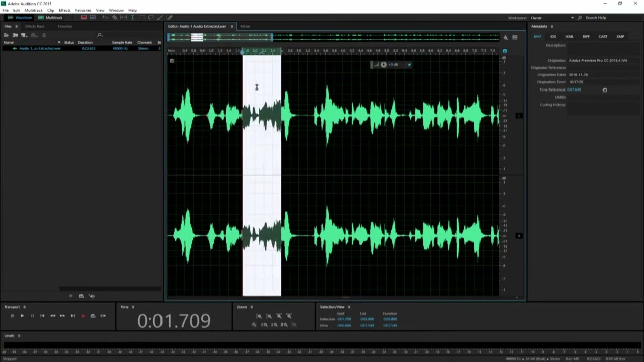Switch to Multitrack view

(x=50, y=18)
